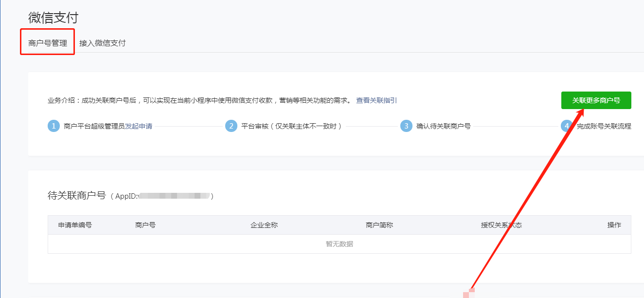The image size is (644, 298).
Task: Click the 待关联商户号 section heading
Action: (77, 196)
